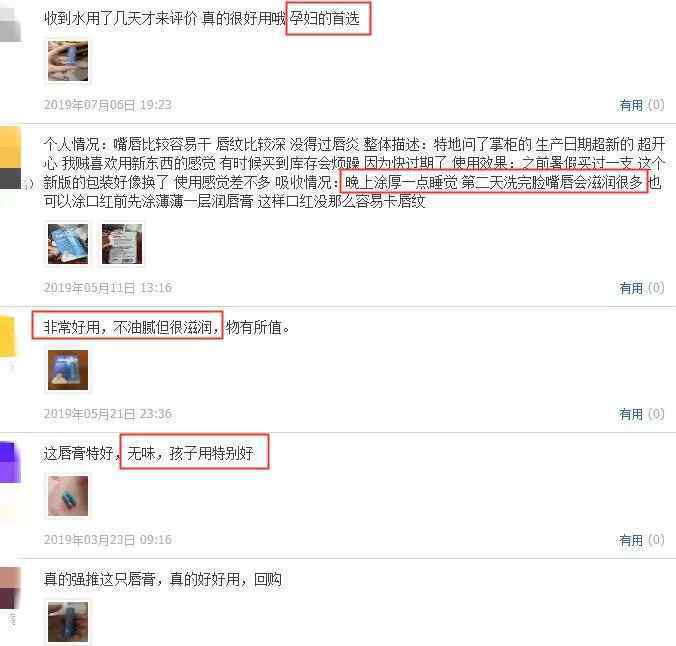Mark the 2019年03月23日 review as 有用
The image size is (676, 646).
[x=642, y=540]
